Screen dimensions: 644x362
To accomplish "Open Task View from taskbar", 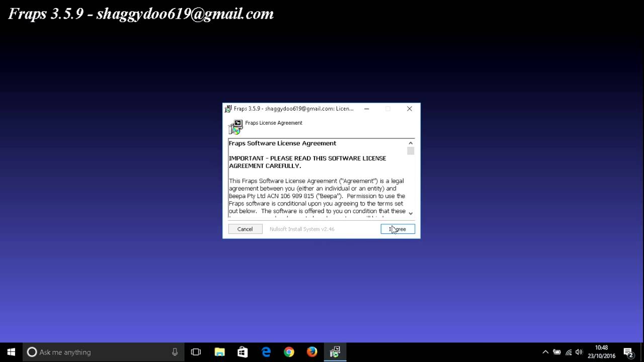I will (196, 352).
